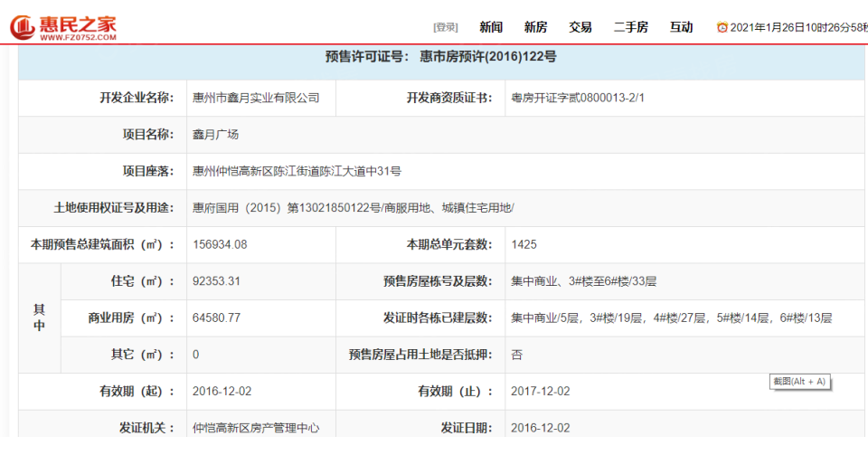The width and height of the screenshot is (868, 474).
Task: Click the 惠民之家 house logo icon
Action: click(x=23, y=27)
